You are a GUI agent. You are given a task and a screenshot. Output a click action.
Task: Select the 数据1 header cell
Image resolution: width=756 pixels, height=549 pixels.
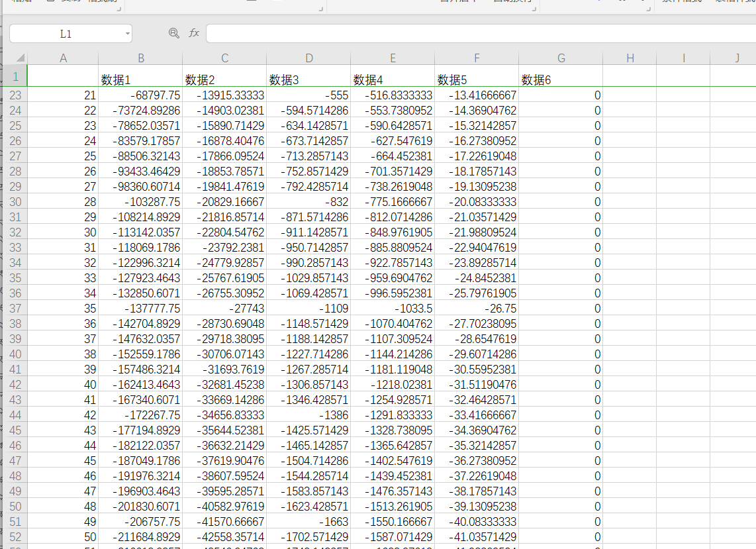[x=140, y=79]
